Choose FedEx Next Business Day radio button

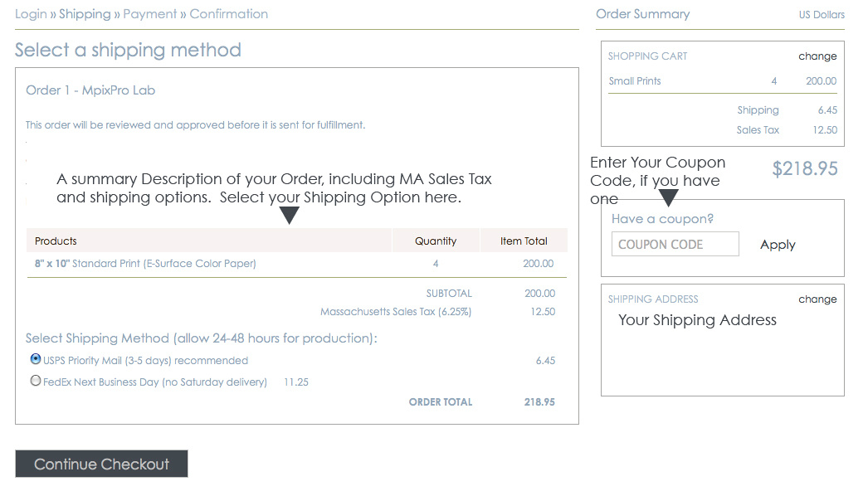point(36,381)
